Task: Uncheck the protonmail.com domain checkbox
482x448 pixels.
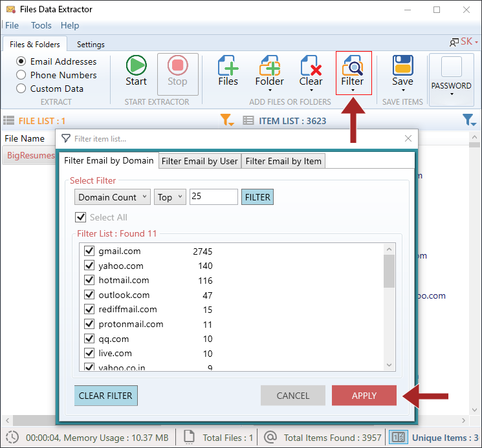Action: click(x=89, y=324)
